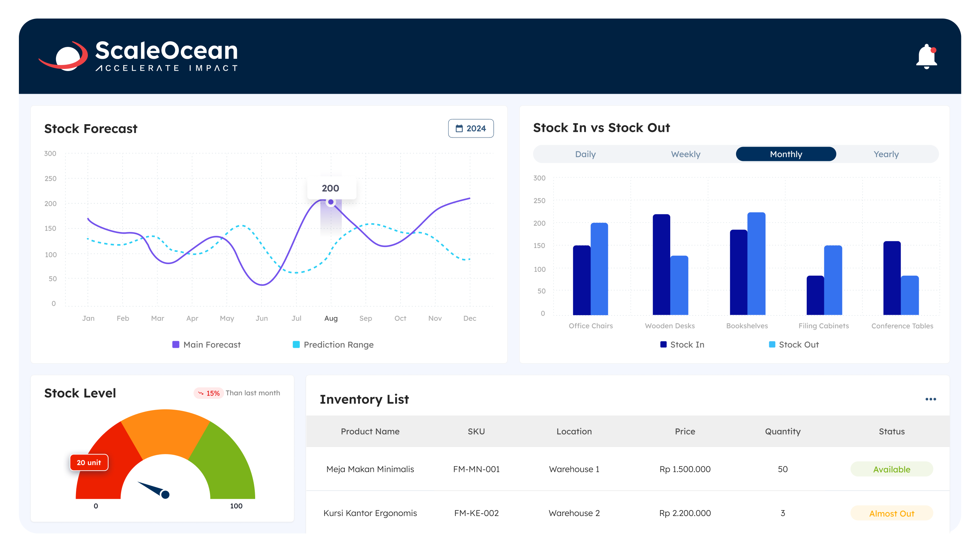Click the calendar icon in year selector
The image size is (980, 551).
459,128
